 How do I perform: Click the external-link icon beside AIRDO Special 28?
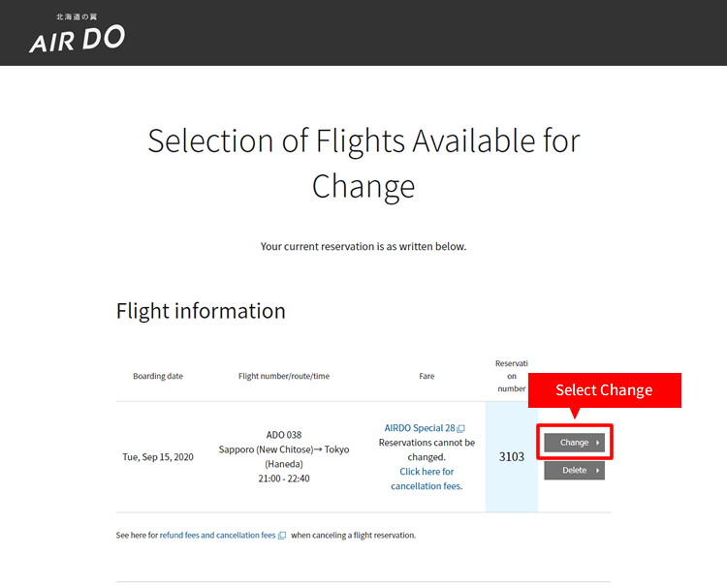coord(460,428)
